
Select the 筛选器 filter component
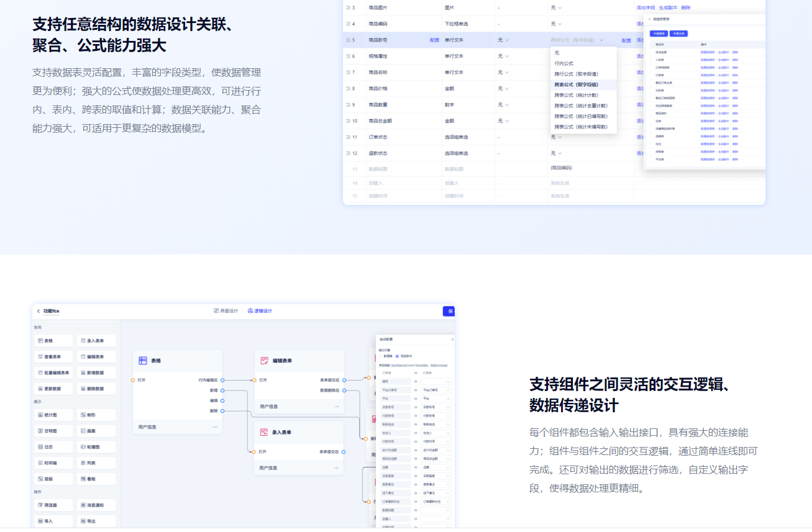[53, 505]
